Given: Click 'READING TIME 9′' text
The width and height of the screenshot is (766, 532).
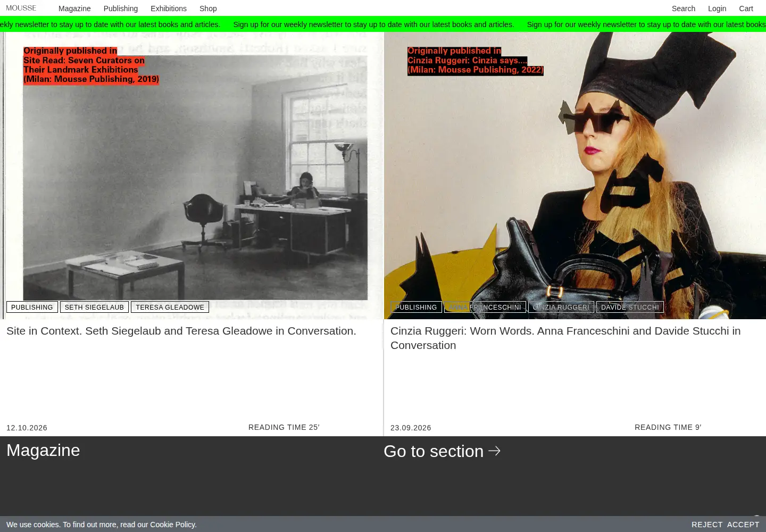Looking at the screenshot, I should tap(668, 427).
